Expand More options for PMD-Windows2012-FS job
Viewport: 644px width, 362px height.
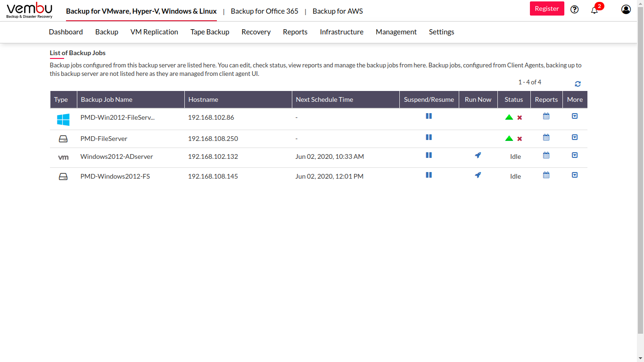(x=575, y=175)
